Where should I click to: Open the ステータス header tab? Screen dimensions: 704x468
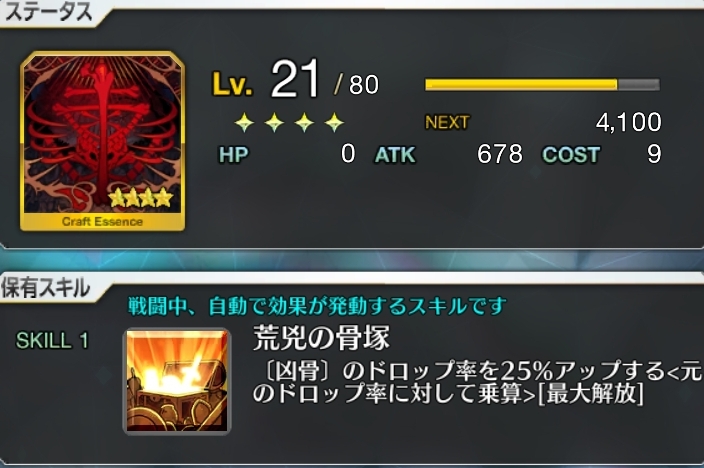[48, 12]
